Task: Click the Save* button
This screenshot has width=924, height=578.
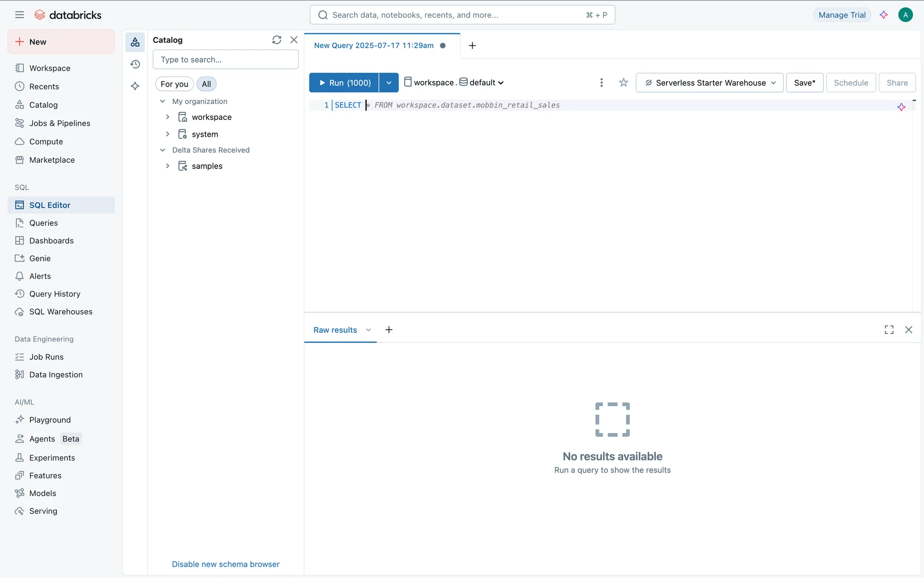Action: pyautogui.click(x=804, y=83)
